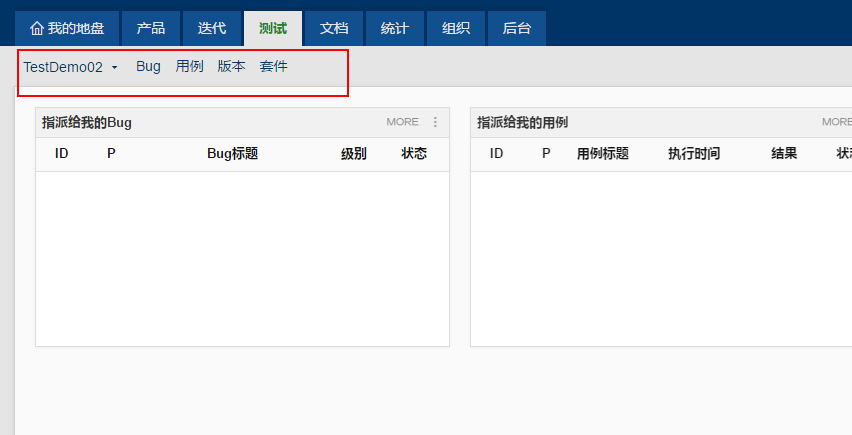
Task: Click MORE in 指派给我的Bug panel
Action: (x=403, y=122)
